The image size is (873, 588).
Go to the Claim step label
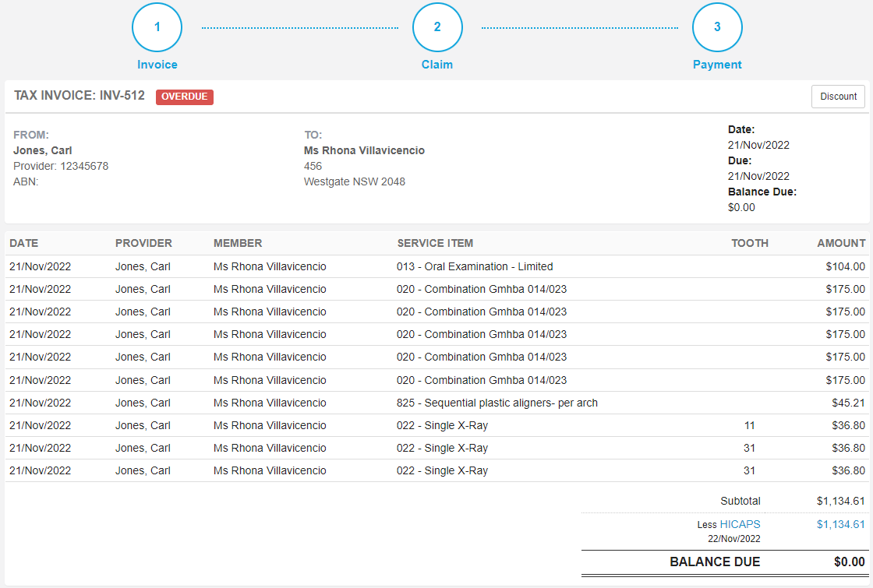(437, 65)
